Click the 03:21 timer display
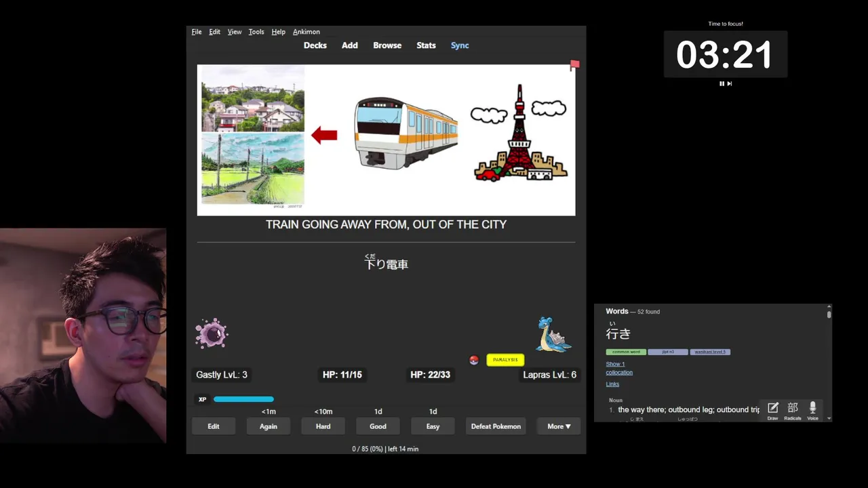The height and width of the screenshot is (488, 868). pos(725,54)
